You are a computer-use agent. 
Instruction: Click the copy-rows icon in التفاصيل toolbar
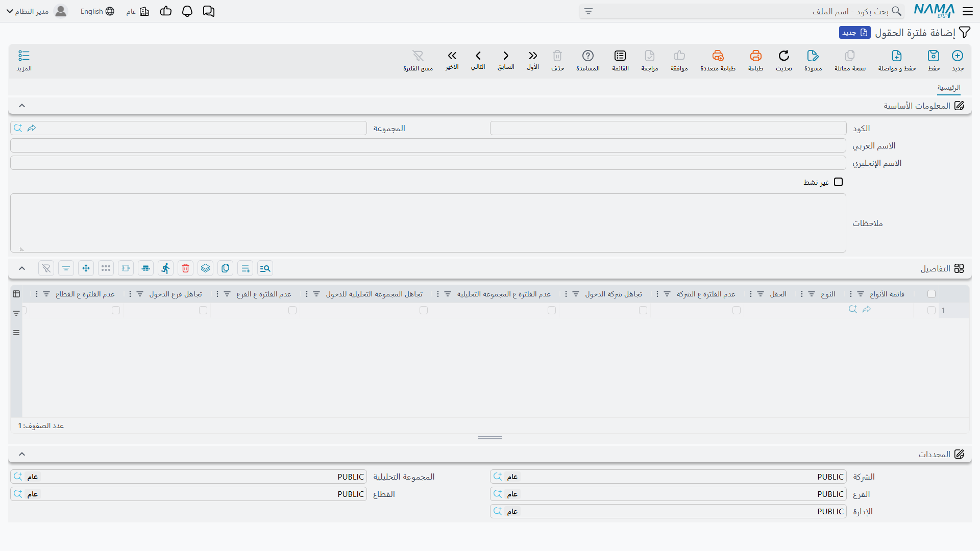pyautogui.click(x=226, y=268)
